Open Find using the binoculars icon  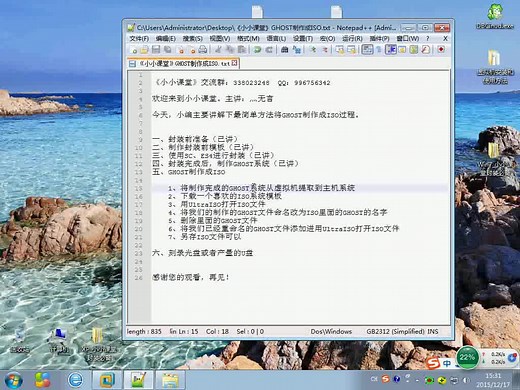tap(284, 50)
